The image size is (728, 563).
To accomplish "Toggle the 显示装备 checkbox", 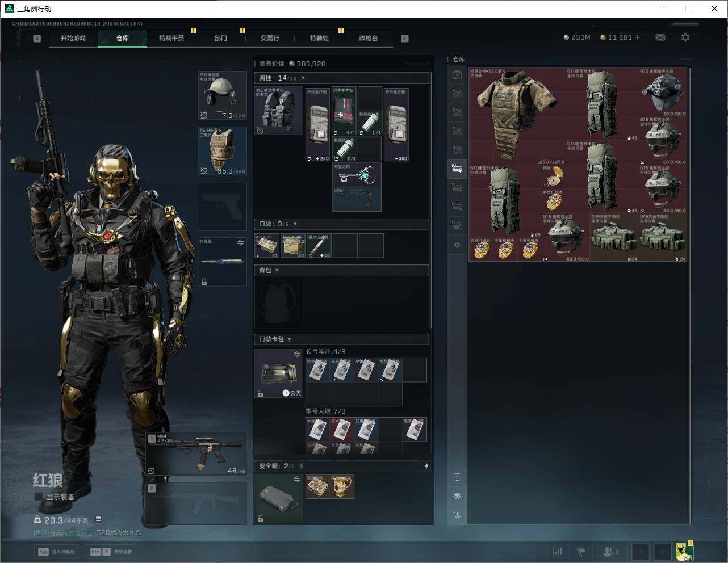I will 39,497.
